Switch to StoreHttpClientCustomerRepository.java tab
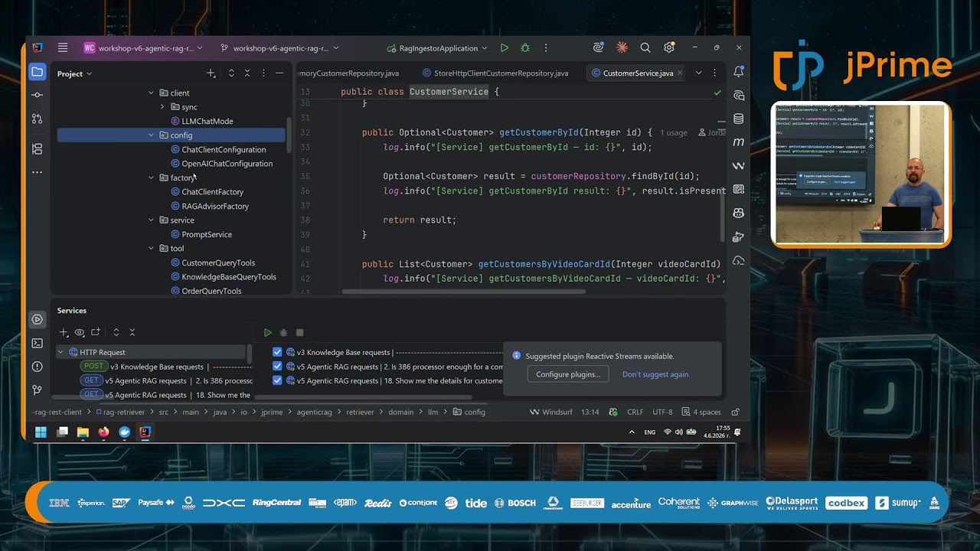This screenshot has width=980, height=551. pyautogui.click(x=495, y=73)
